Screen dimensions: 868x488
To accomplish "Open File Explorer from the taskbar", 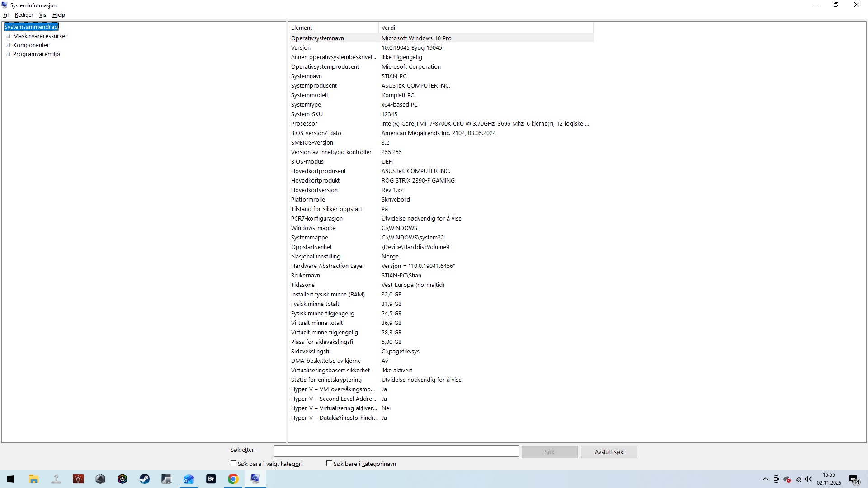I will tap(33, 479).
